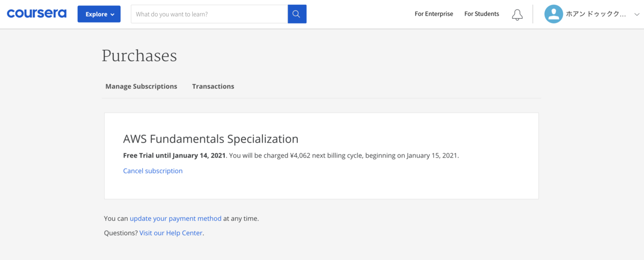Image resolution: width=644 pixels, height=260 pixels.
Task: Select the Transactions tab
Action: tap(213, 86)
